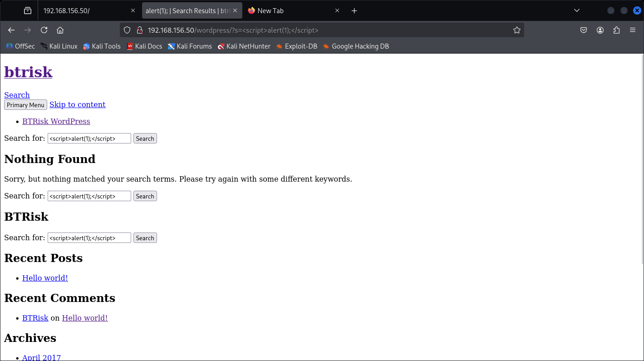Open the OffSec bookmark
Image resolution: width=644 pixels, height=361 pixels.
20,46
